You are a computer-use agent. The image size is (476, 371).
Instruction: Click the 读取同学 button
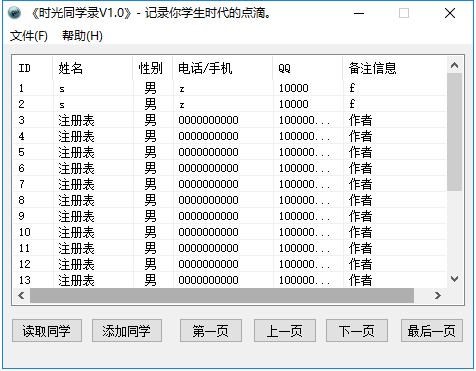tap(47, 331)
